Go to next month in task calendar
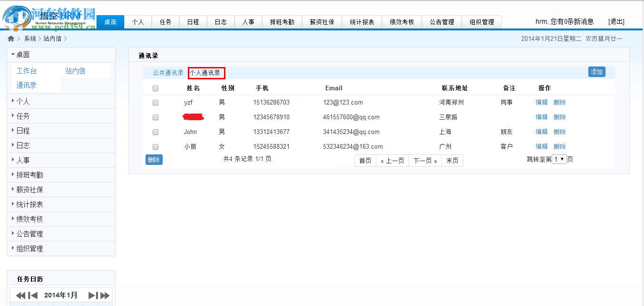644x306 pixels. point(93,295)
